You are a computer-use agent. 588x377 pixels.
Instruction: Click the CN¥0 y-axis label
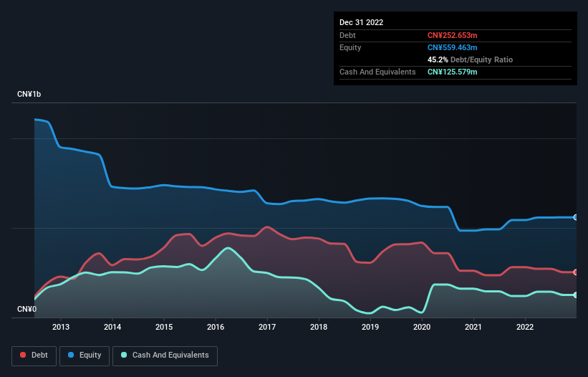coord(26,309)
